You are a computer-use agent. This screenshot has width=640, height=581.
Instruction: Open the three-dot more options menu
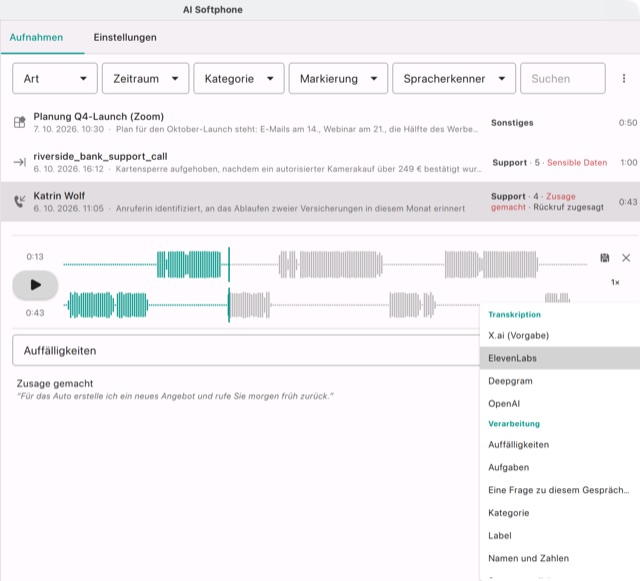click(x=624, y=78)
